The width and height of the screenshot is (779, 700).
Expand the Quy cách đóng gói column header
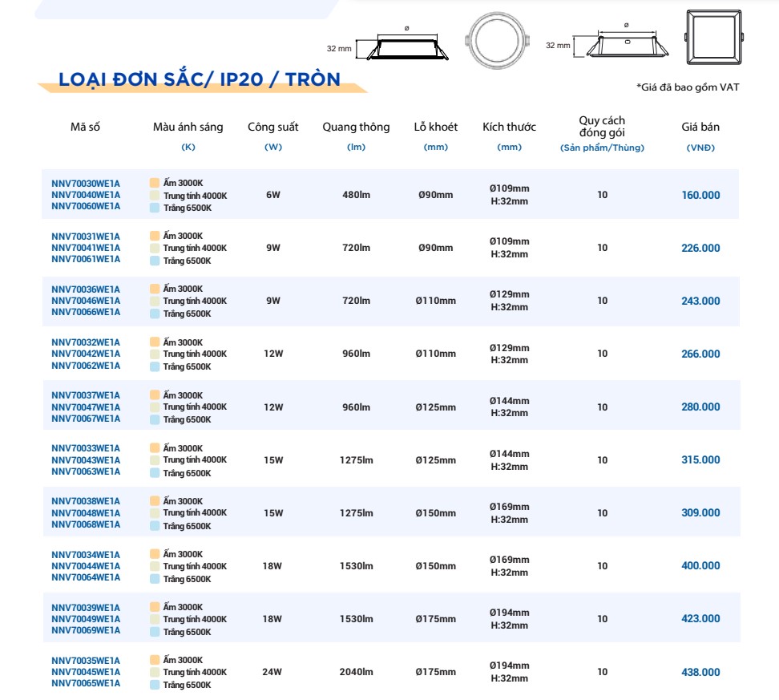603,131
